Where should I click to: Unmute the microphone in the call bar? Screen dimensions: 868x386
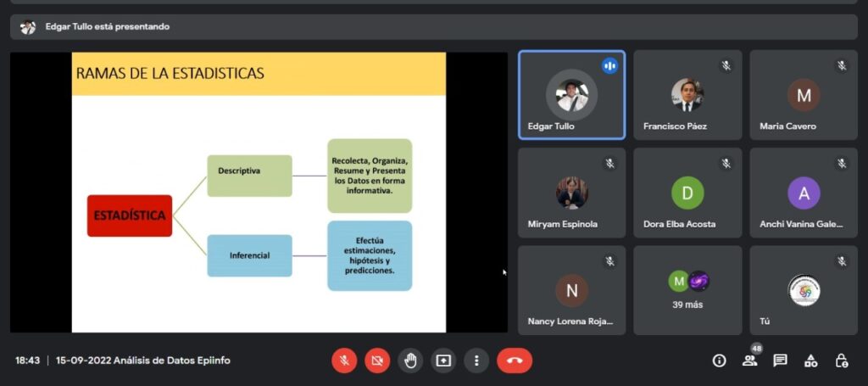344,361
